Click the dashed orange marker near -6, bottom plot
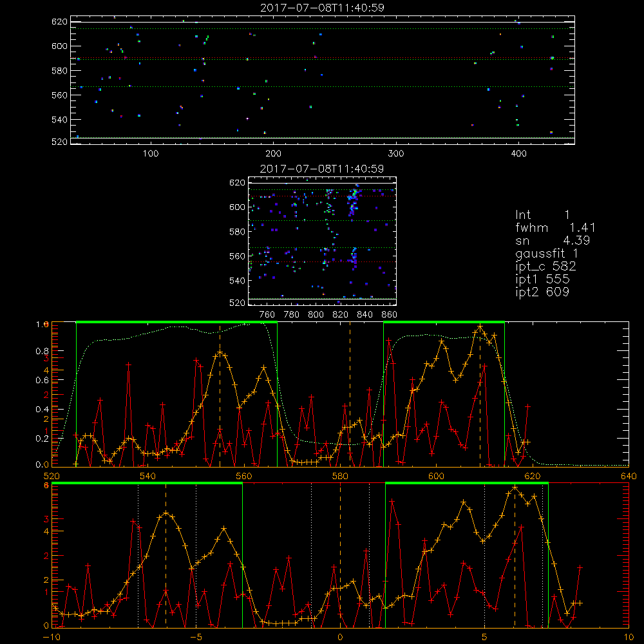 pyautogui.click(x=166, y=555)
